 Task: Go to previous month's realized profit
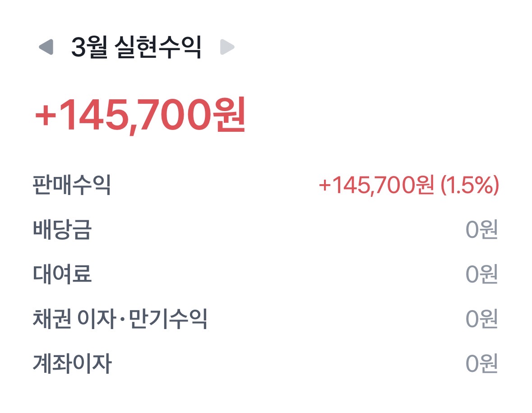(x=46, y=47)
